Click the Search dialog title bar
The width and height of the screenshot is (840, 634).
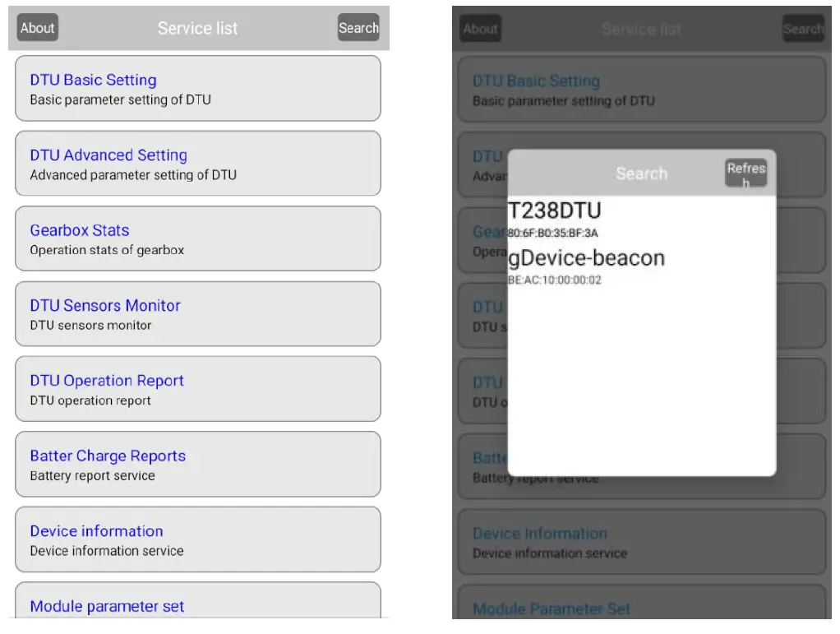coord(642,173)
